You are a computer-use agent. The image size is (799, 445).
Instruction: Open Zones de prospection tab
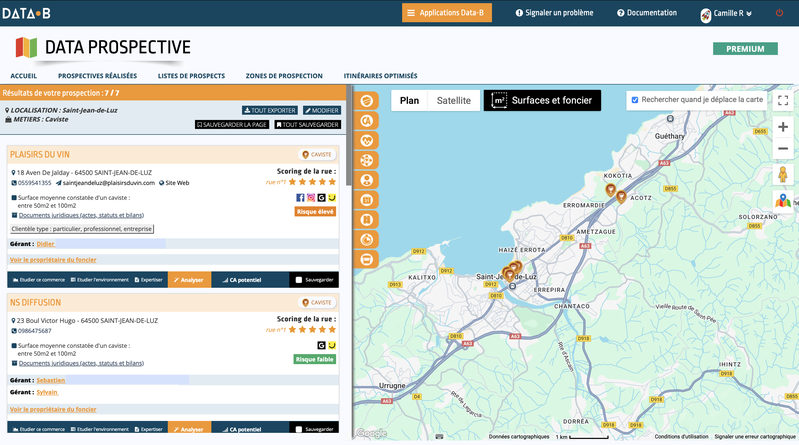point(284,76)
